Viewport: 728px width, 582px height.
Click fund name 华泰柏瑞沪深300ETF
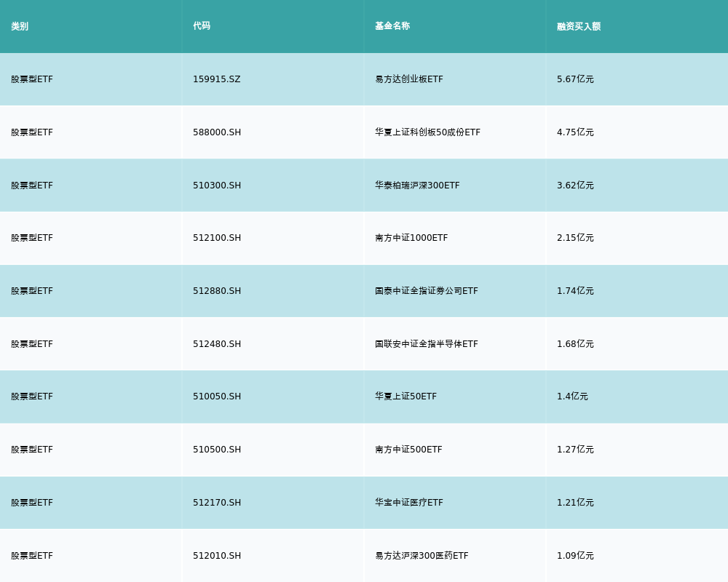point(417,186)
